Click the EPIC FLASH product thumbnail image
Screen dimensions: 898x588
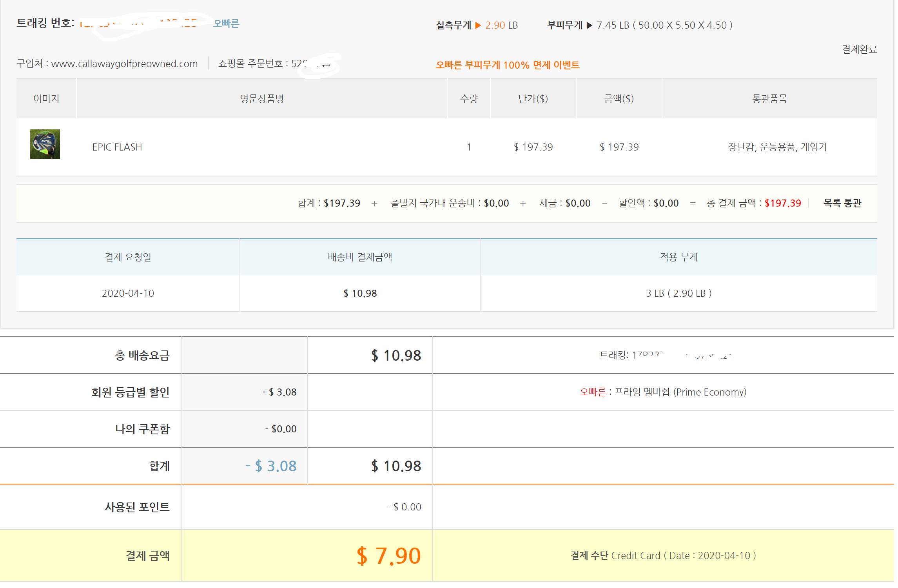pos(45,144)
